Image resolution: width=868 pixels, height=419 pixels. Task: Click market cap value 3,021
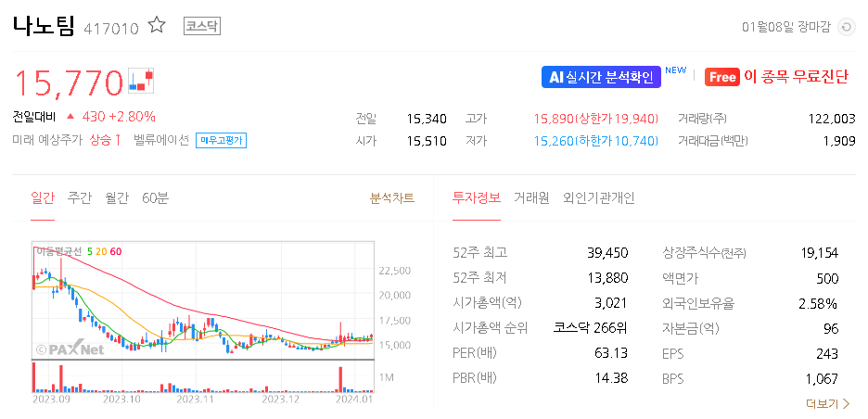pyautogui.click(x=613, y=303)
